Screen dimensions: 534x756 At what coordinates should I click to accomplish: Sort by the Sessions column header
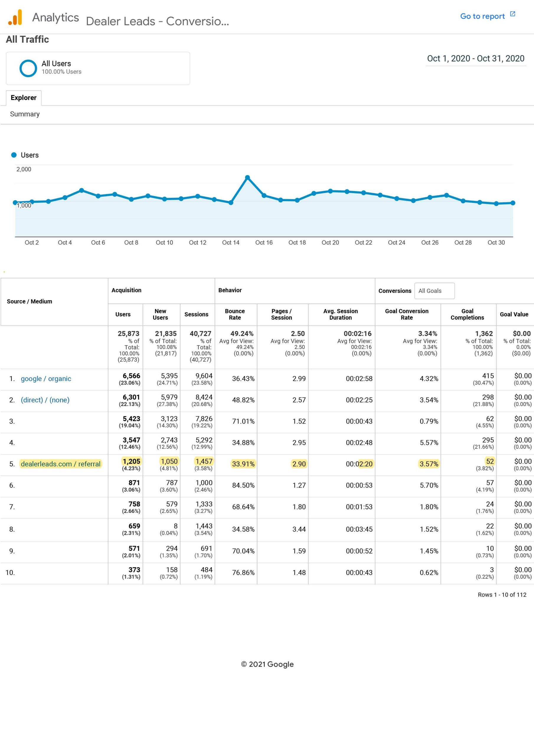coord(196,315)
